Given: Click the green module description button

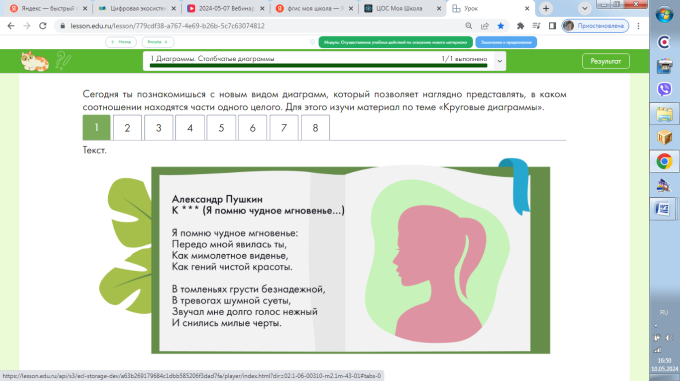Looking at the screenshot, I should pos(396,42).
